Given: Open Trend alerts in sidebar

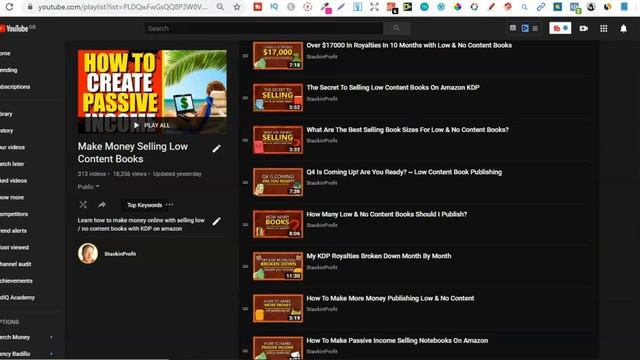Looking at the screenshot, I should tap(13, 231).
